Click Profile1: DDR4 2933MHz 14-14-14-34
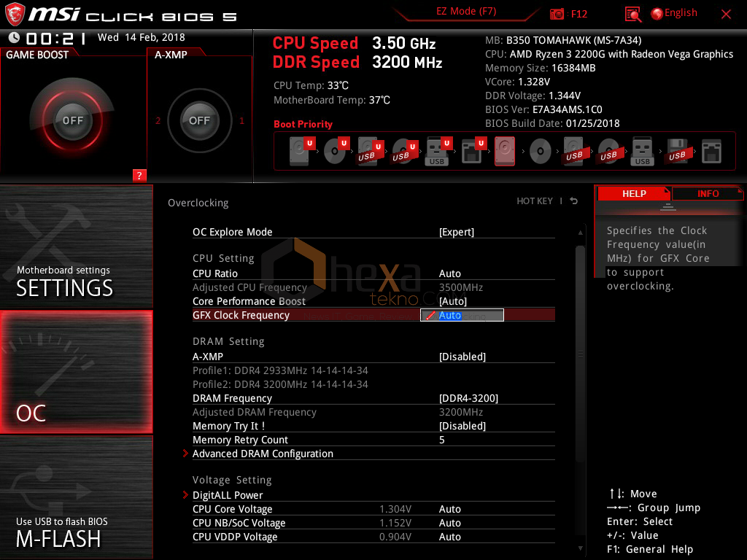 (x=280, y=370)
